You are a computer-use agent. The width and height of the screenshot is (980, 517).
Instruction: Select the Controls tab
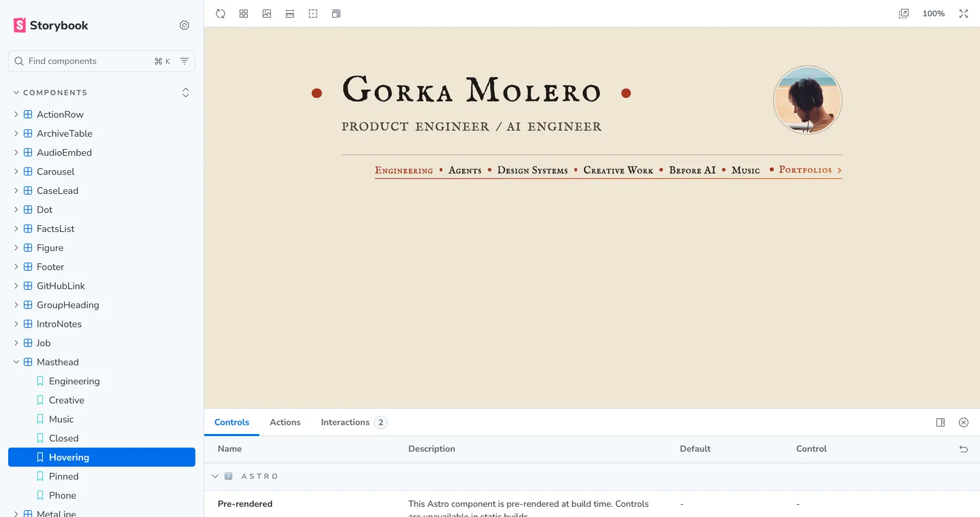click(x=231, y=422)
